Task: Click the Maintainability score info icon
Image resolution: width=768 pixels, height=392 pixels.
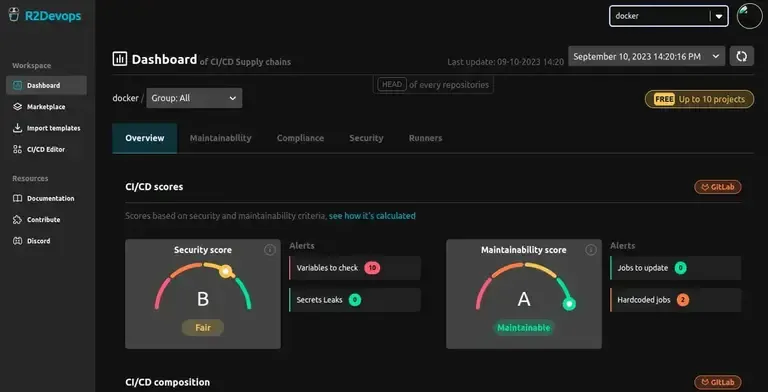Action: pyautogui.click(x=591, y=250)
